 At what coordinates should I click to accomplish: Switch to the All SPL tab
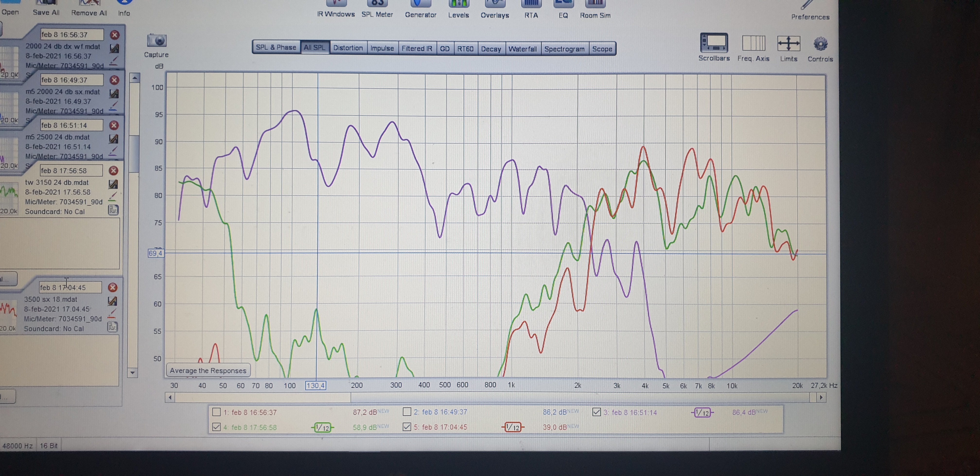tap(315, 48)
